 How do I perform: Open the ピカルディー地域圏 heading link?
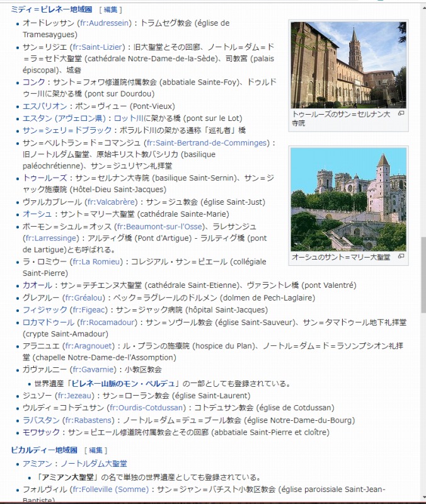tap(44, 450)
